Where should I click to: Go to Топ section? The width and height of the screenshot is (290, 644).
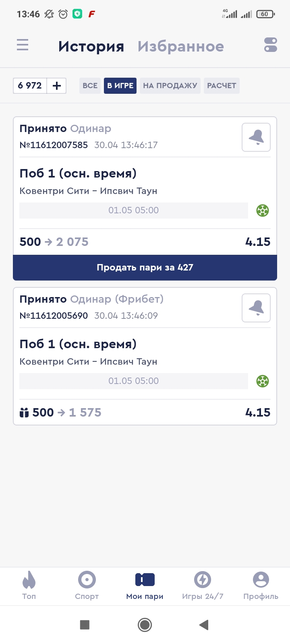tap(29, 586)
